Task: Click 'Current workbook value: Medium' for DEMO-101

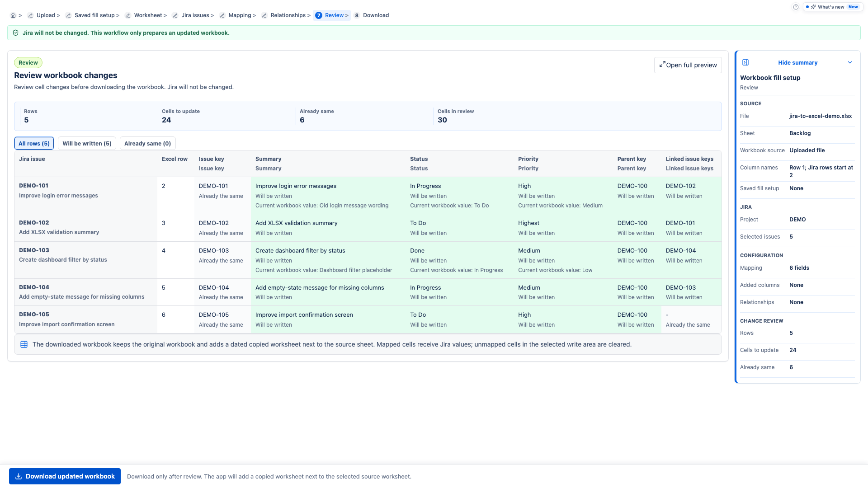Action: (560, 206)
